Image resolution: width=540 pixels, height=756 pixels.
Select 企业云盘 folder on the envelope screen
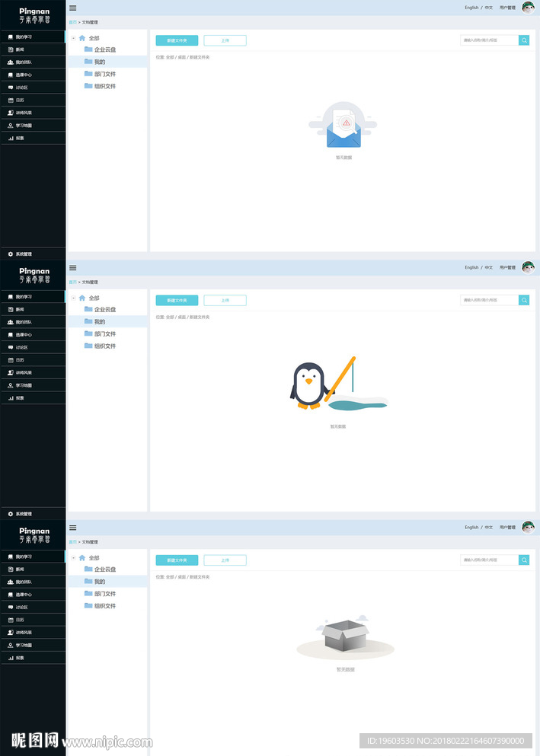101,49
